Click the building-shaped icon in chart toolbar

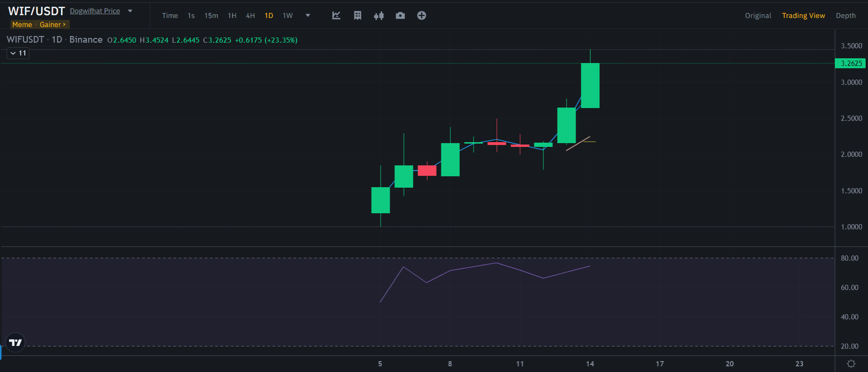[x=357, y=16]
